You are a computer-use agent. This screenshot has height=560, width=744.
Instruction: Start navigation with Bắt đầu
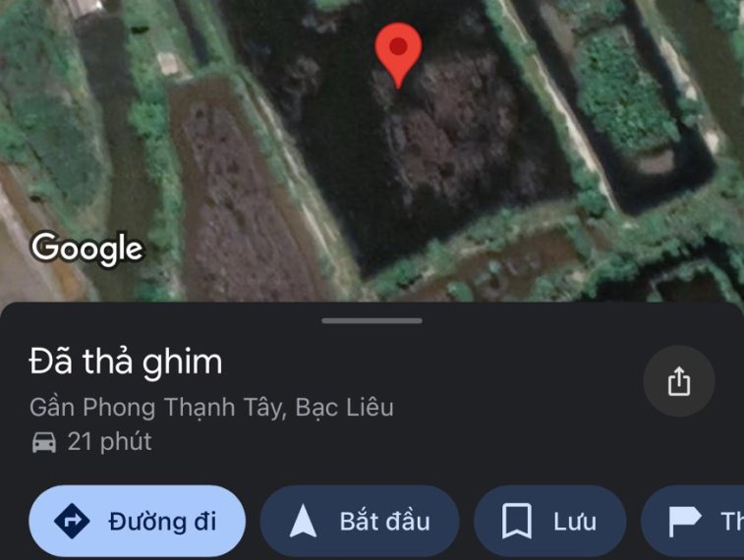pos(360,521)
